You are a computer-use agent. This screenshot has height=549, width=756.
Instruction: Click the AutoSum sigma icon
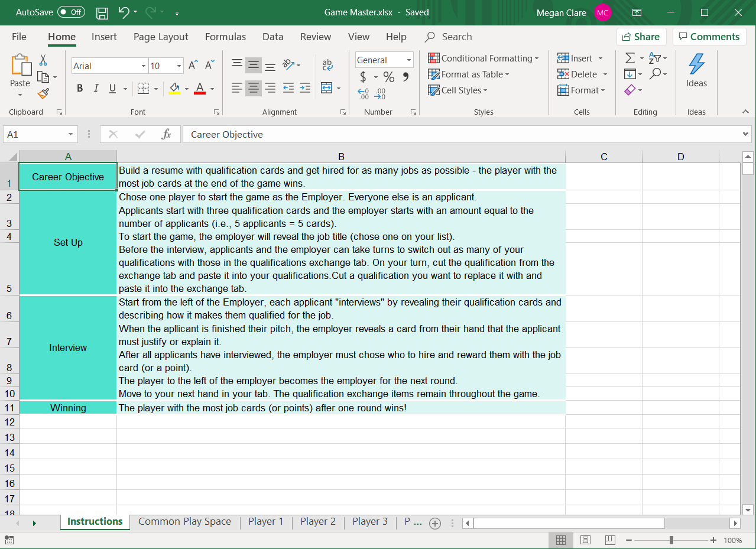coord(630,58)
